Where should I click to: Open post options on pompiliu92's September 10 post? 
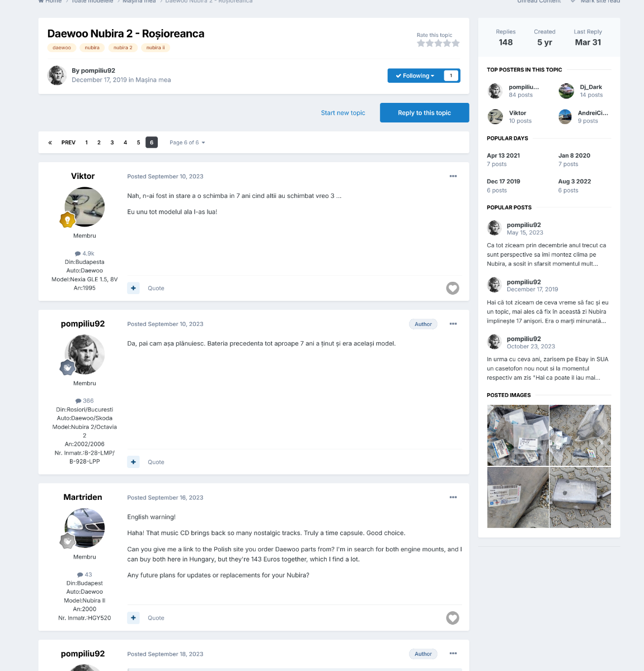[453, 324]
